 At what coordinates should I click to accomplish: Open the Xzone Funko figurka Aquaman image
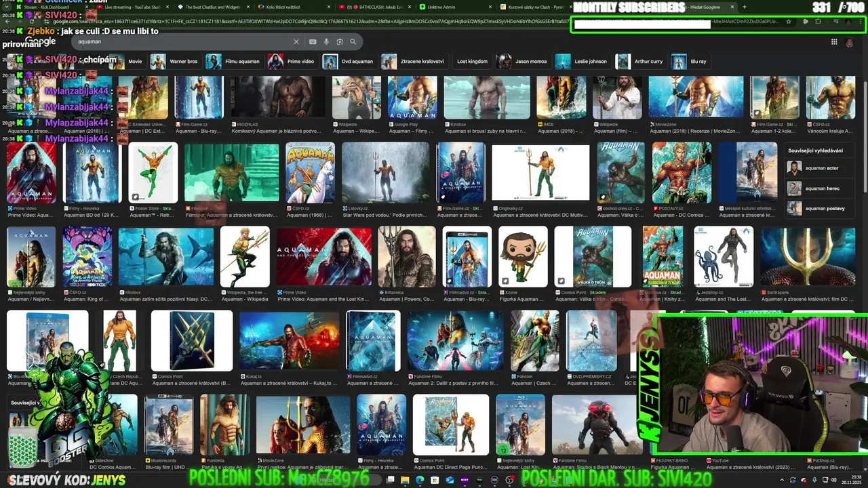click(523, 257)
